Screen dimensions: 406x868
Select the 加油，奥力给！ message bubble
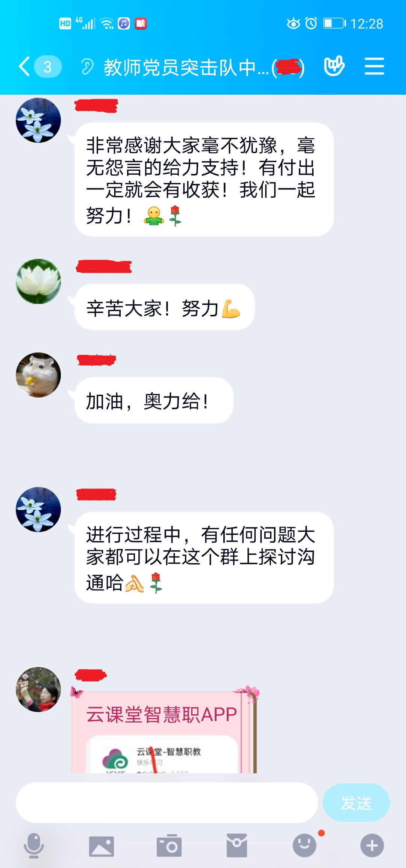154,401
